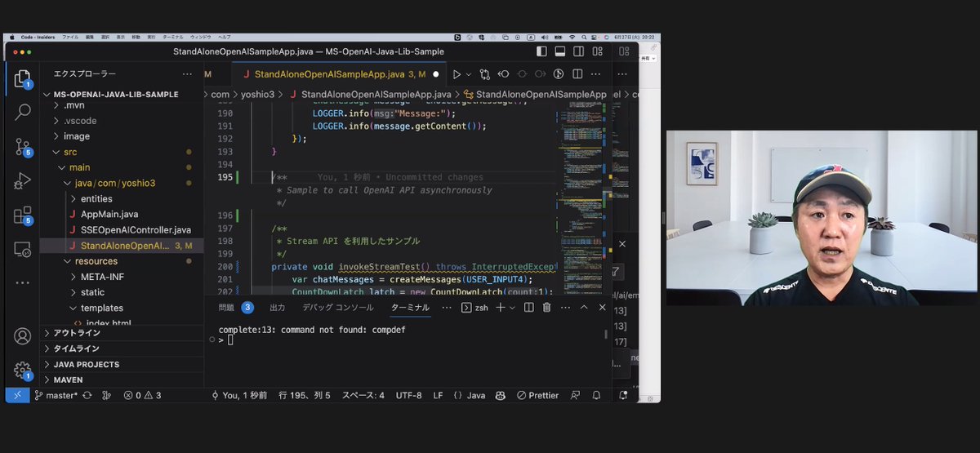The height and width of the screenshot is (453, 980).
Task: Change encoding via UTF-8 status item
Action: pos(408,395)
